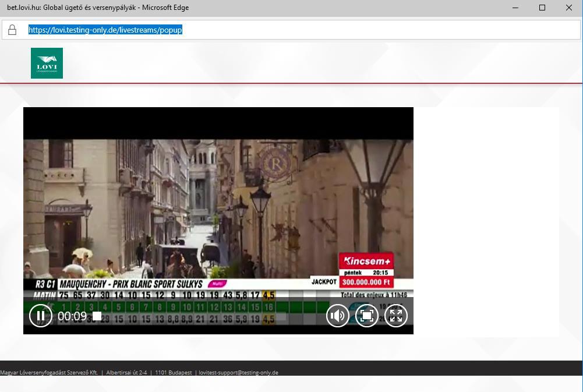Image resolution: width=583 pixels, height=392 pixels.
Task: Mute the video with the speaker icon
Action: pos(338,316)
